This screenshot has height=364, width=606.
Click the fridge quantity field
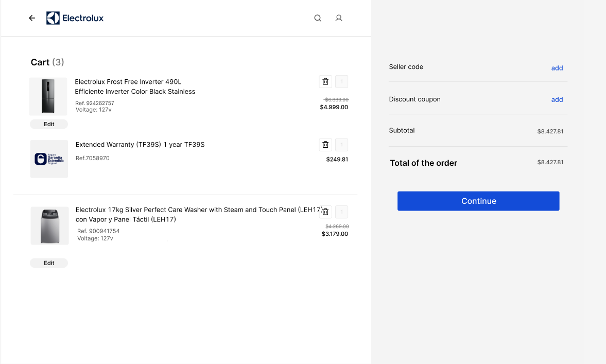(x=341, y=81)
